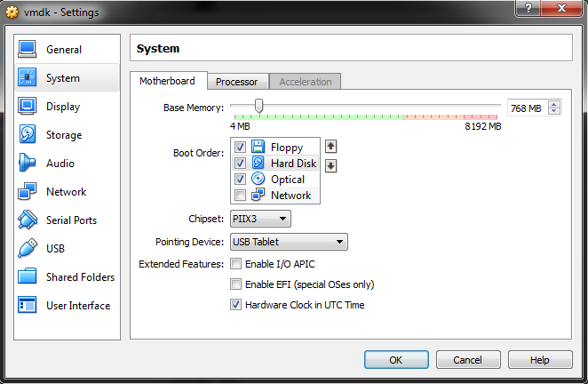Uncheck Hardware Clock in UTC Time

pyautogui.click(x=236, y=305)
